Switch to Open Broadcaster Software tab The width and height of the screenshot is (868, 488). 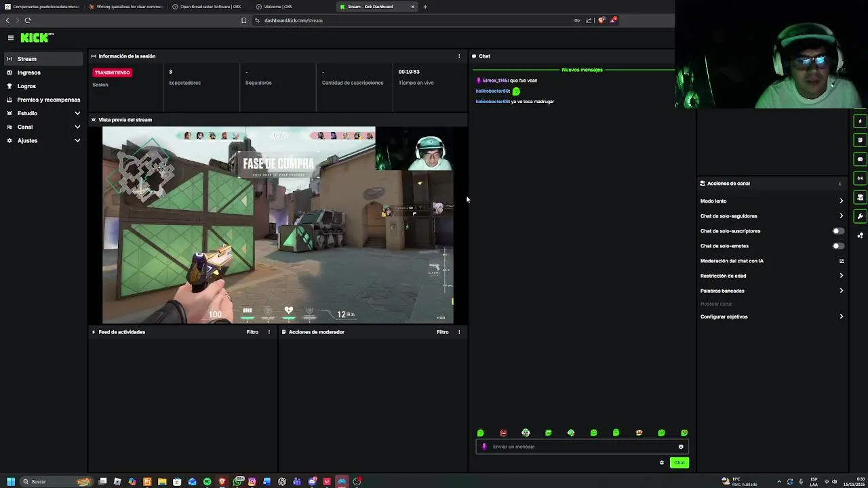210,7
